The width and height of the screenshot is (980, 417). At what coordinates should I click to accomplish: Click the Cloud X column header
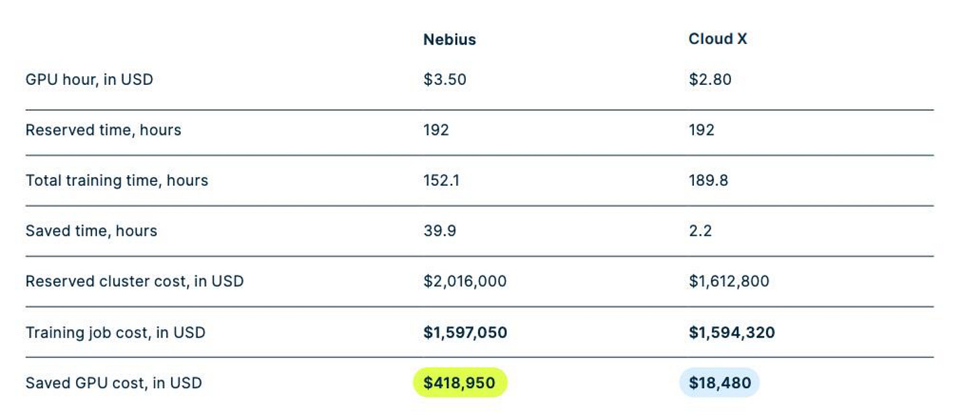[x=717, y=39]
